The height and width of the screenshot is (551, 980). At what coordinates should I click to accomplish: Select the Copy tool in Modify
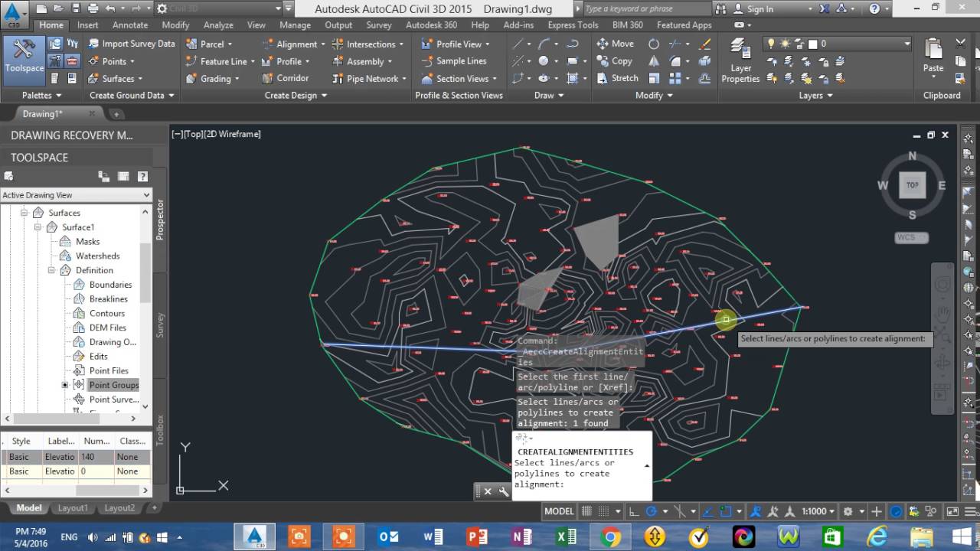click(x=615, y=61)
